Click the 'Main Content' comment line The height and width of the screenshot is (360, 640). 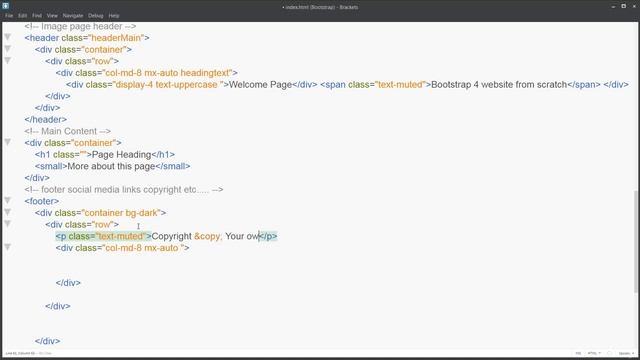tap(67, 131)
